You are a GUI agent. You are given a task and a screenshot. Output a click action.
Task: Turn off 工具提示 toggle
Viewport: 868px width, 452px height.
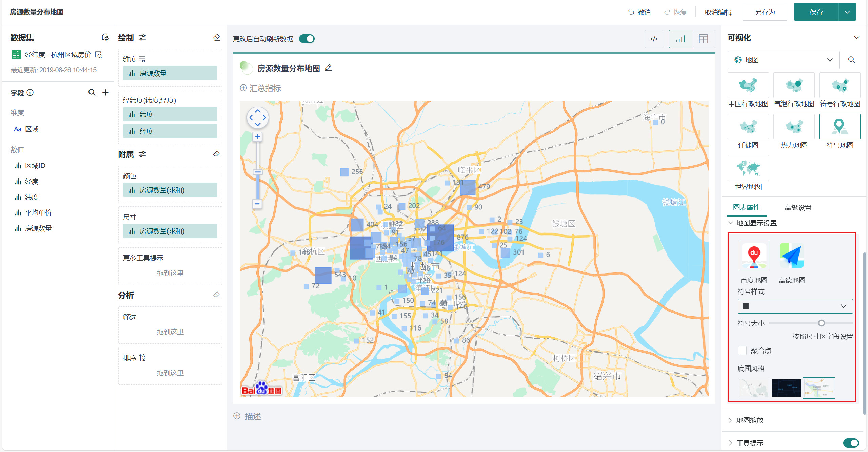pos(850,443)
